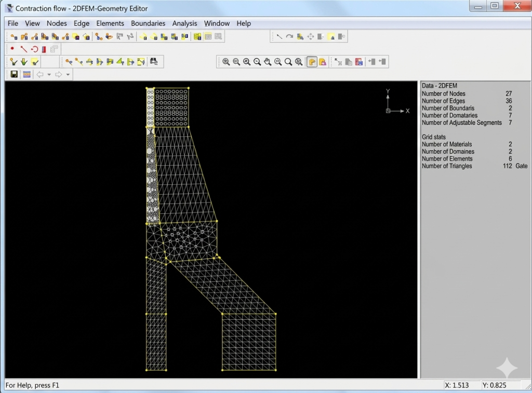Open the Window menu

[x=217, y=23]
